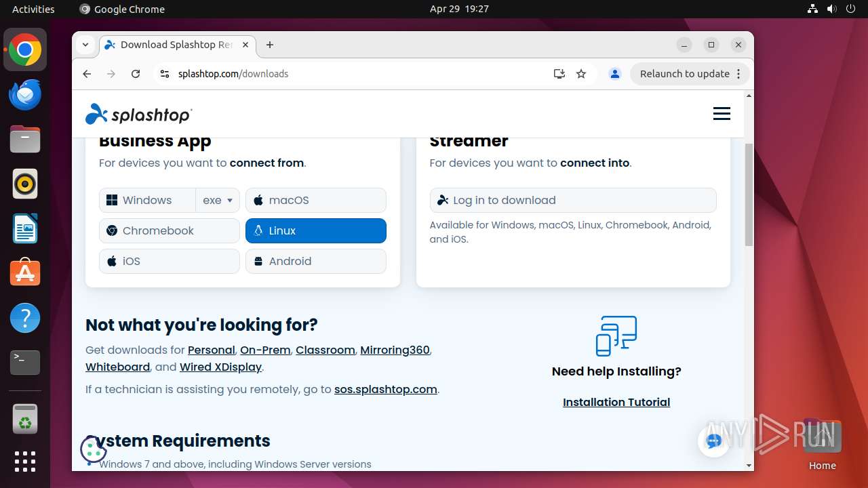Screen dimensions: 868x488
Task: Launch Thunderbird Mail from the dock
Action: pyautogui.click(x=25, y=94)
